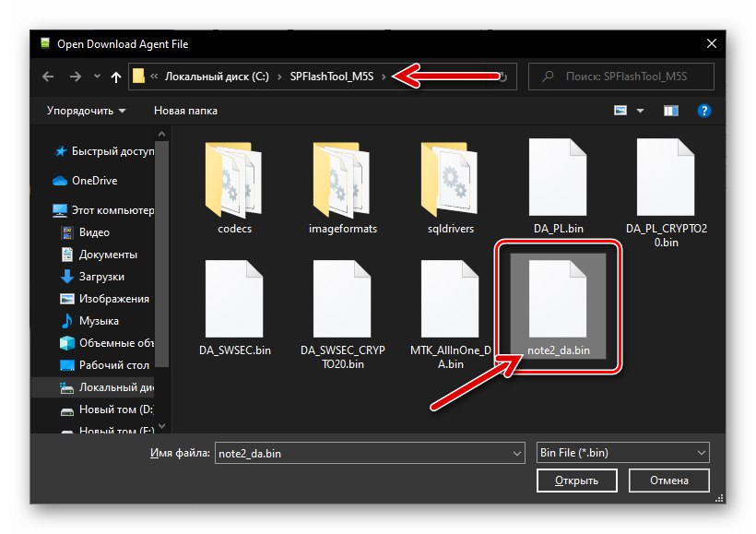Open Загрузки in the navigation pane
756x534 pixels.
pyautogui.click(x=92, y=277)
